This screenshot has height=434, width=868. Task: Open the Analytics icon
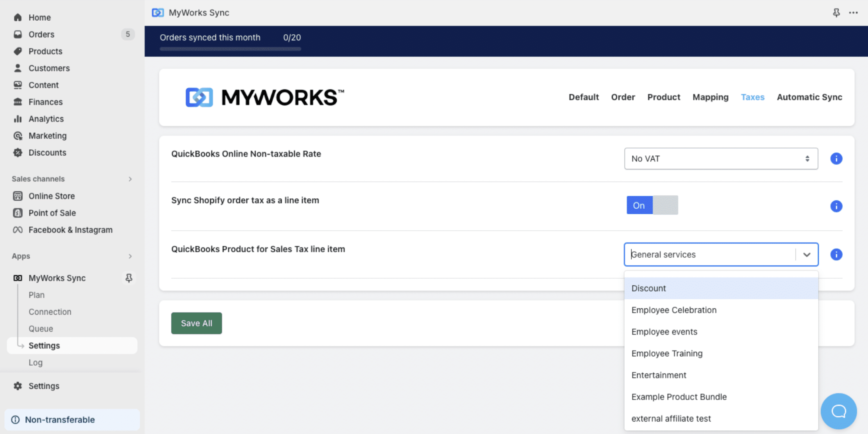click(18, 119)
